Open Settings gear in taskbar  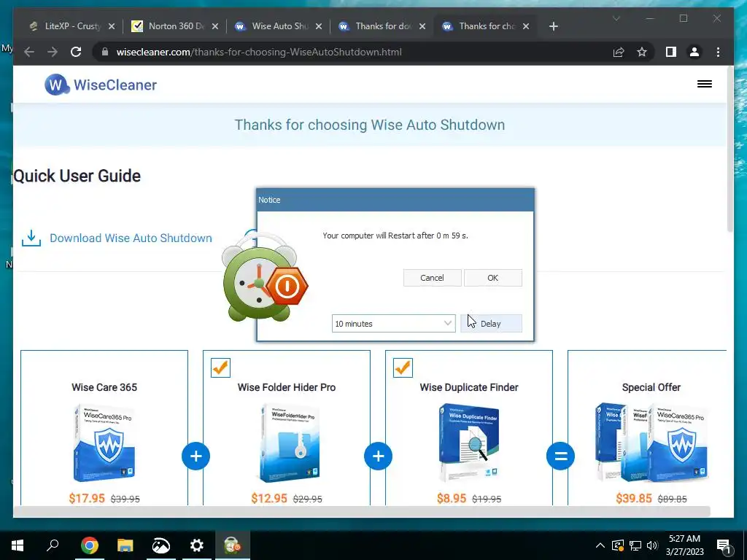196,545
